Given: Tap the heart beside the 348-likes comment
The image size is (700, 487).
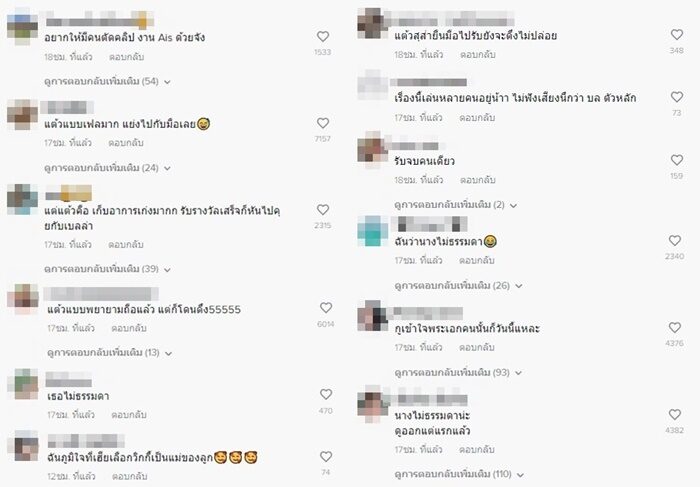Looking at the screenshot, I should pyautogui.click(x=677, y=35).
